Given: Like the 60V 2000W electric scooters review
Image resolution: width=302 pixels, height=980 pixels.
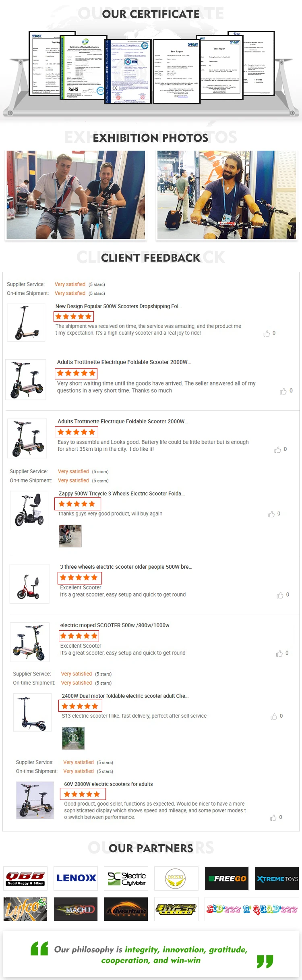Looking at the screenshot, I should point(273,818).
